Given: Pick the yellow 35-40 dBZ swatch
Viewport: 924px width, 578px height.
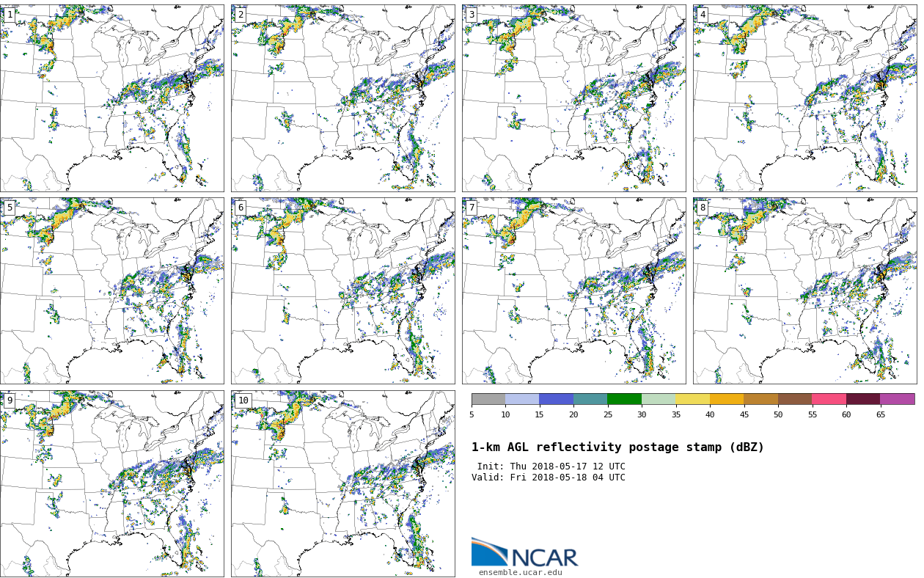Looking at the screenshot, I should coord(692,399).
